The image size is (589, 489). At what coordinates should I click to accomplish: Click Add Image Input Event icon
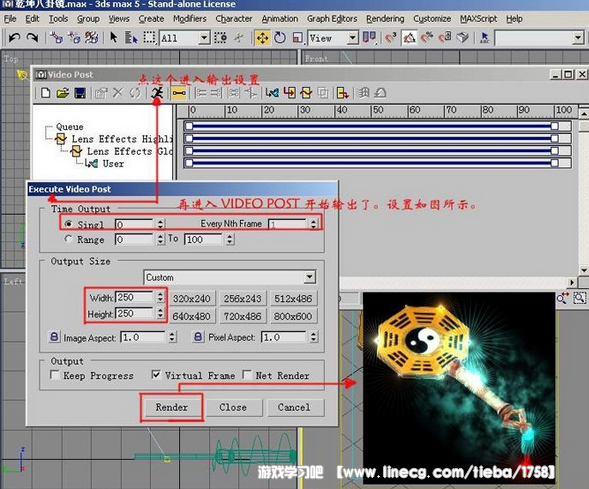[290, 93]
